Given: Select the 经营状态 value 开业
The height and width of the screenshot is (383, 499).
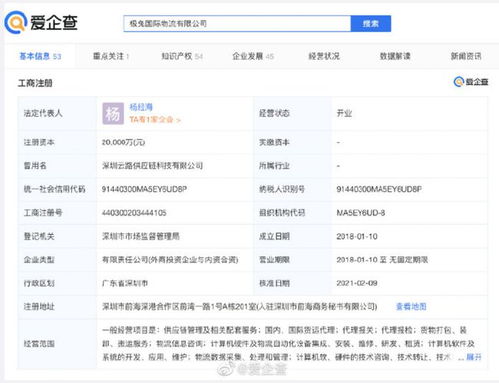Looking at the screenshot, I should click(344, 113).
